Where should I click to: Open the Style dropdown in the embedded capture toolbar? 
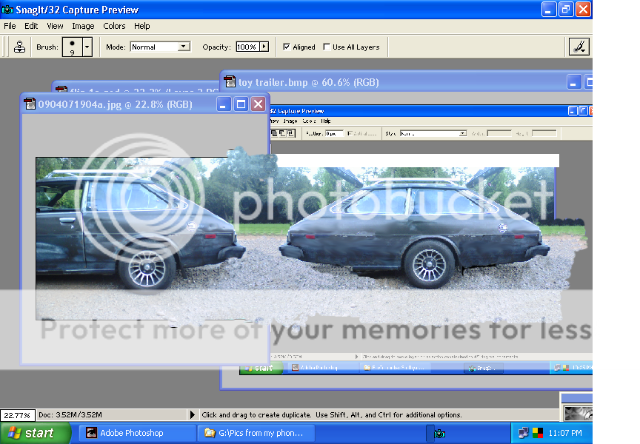(433, 133)
